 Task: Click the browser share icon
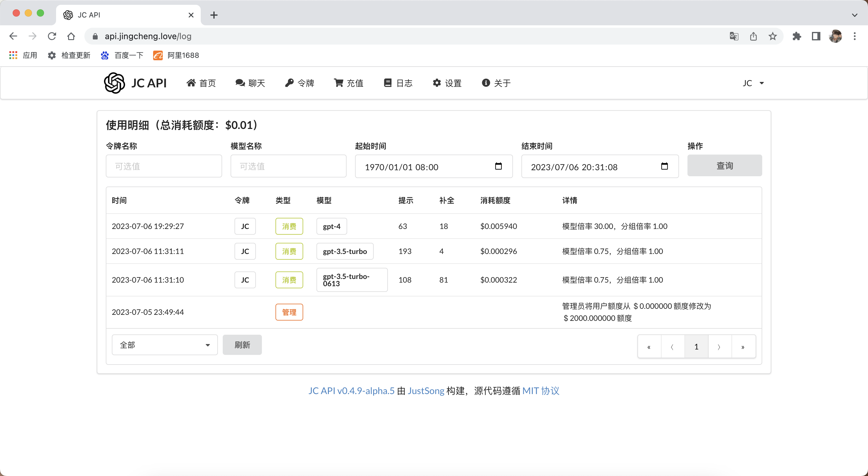coord(753,36)
